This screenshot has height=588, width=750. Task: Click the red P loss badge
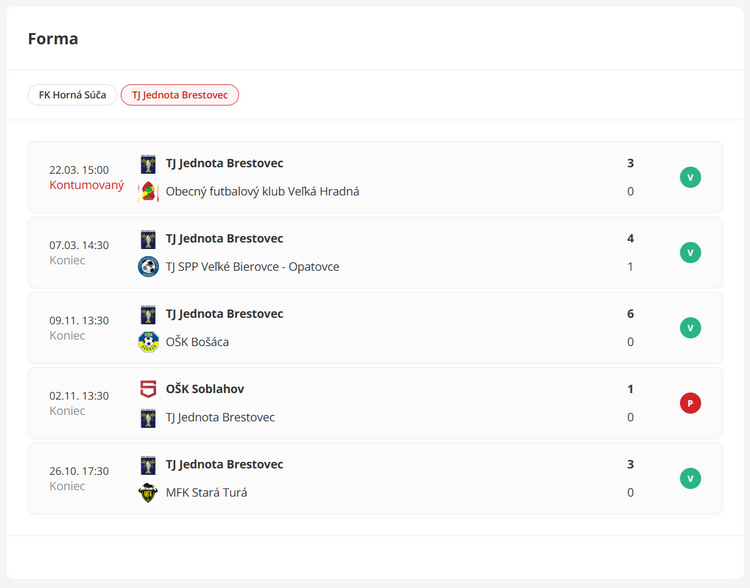(x=690, y=403)
